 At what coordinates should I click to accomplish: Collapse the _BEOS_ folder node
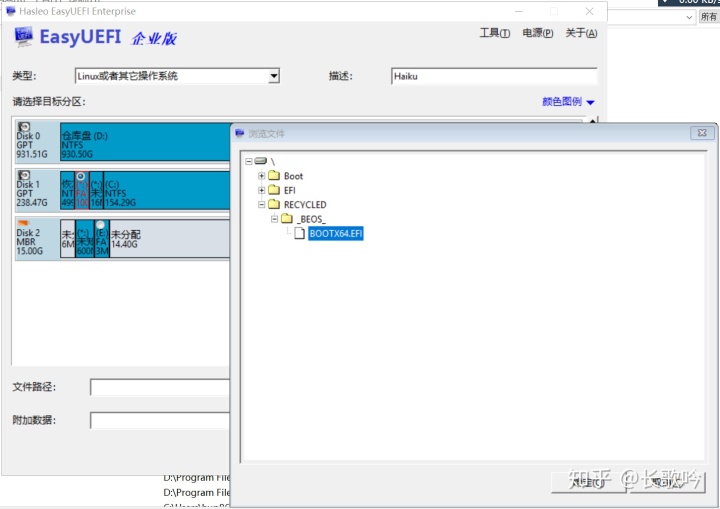coord(274,219)
